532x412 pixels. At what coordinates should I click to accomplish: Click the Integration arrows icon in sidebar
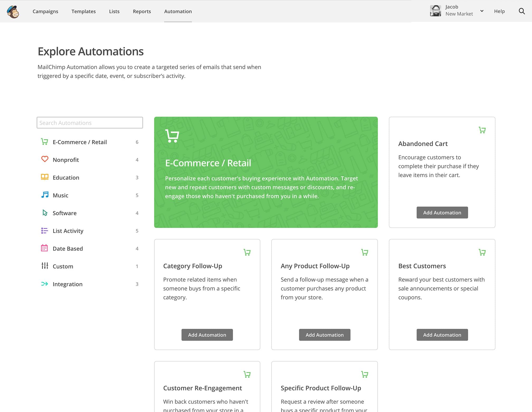coord(45,284)
